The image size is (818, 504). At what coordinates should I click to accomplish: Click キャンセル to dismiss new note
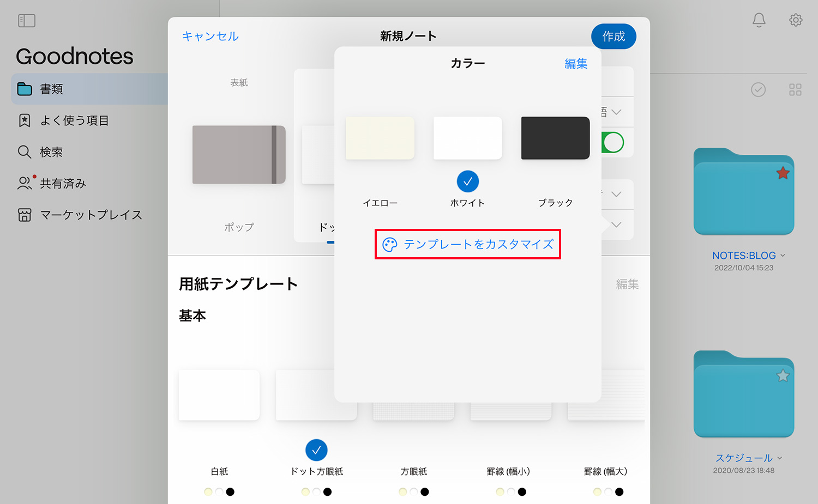click(210, 36)
